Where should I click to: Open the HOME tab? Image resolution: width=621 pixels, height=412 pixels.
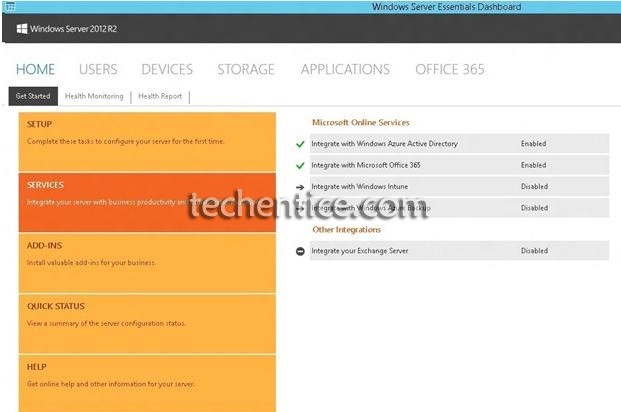pos(35,69)
